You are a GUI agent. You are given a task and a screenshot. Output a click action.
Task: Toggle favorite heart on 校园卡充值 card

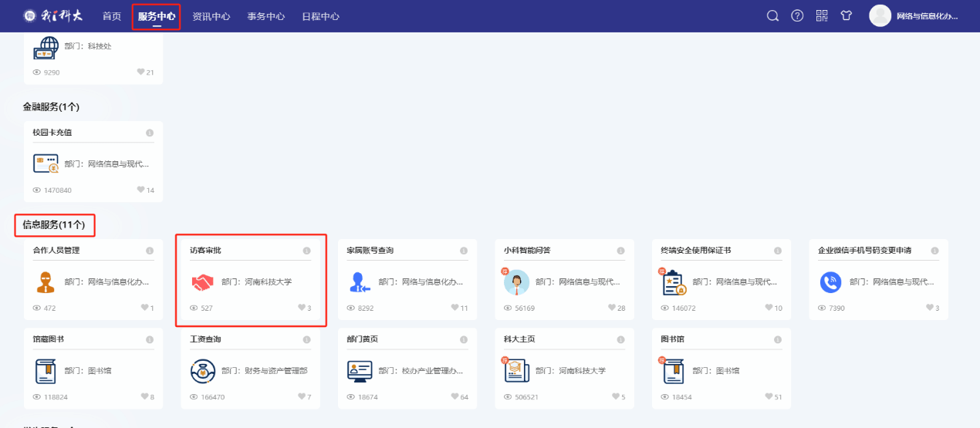click(141, 190)
